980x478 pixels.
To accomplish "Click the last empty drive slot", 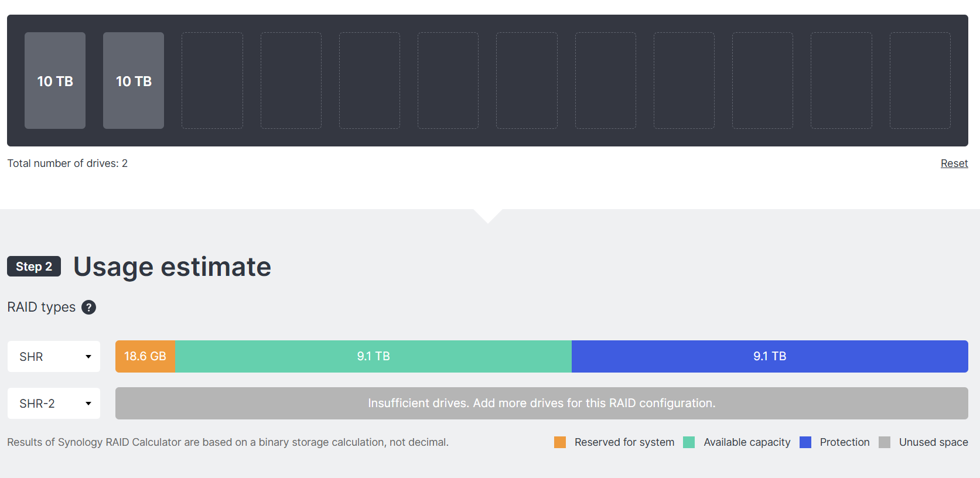I will click(x=920, y=81).
